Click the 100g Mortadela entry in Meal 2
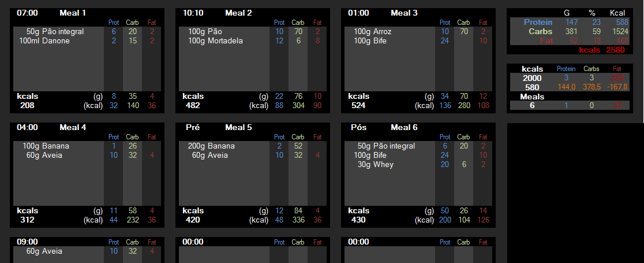The height and width of the screenshot is (263, 644). (x=215, y=41)
